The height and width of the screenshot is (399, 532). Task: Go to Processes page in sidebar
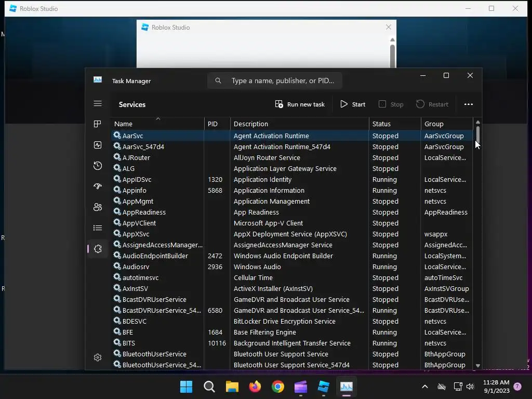(x=98, y=124)
